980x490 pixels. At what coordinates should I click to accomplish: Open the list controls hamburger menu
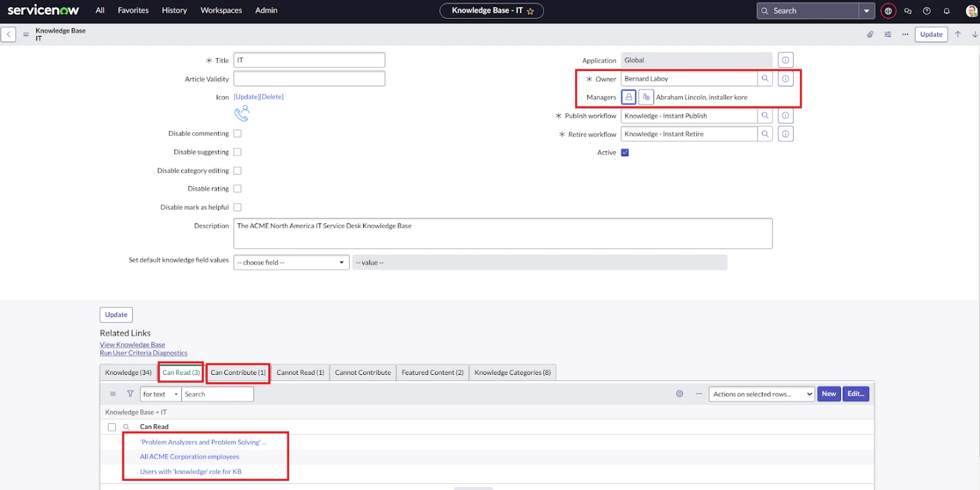pyautogui.click(x=113, y=394)
